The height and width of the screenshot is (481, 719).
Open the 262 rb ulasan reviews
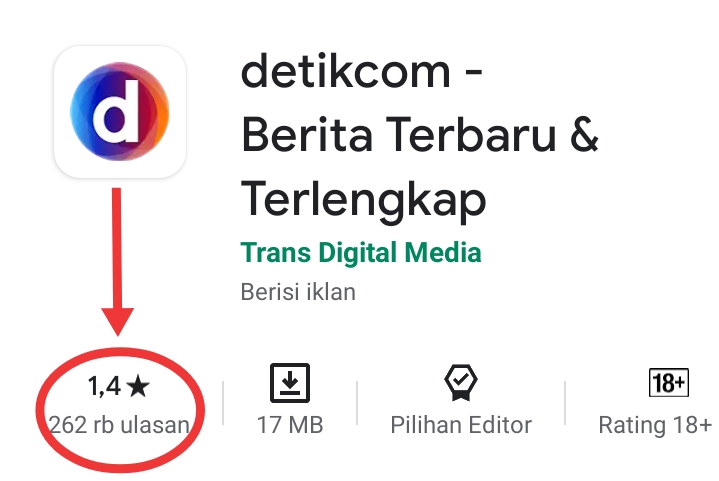119,425
